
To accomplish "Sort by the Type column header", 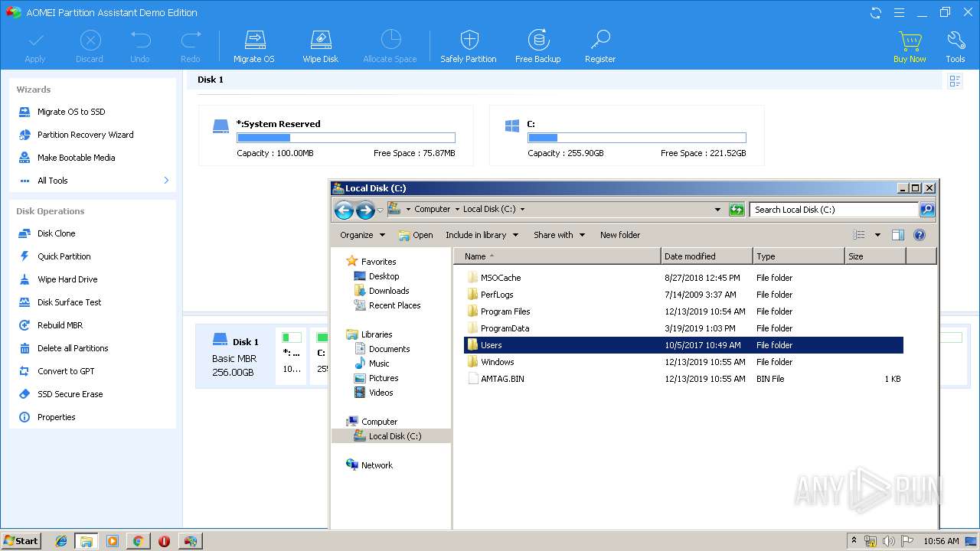I will [799, 256].
